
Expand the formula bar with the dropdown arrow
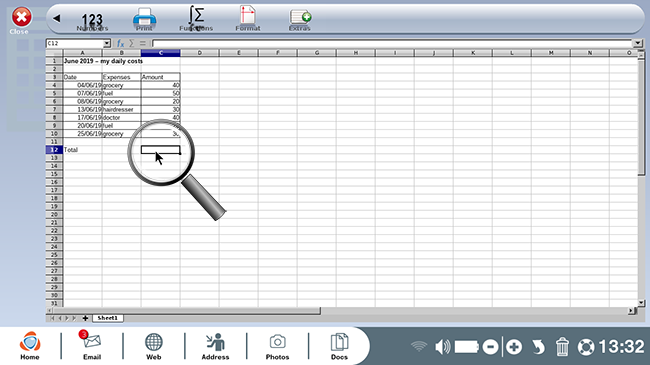[x=638, y=43]
